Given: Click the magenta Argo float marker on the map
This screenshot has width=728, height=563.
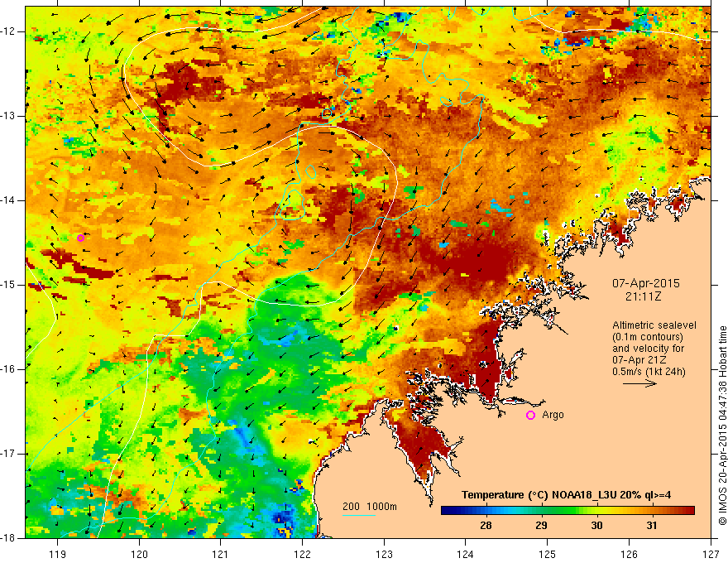Looking at the screenshot, I should 80,238.
